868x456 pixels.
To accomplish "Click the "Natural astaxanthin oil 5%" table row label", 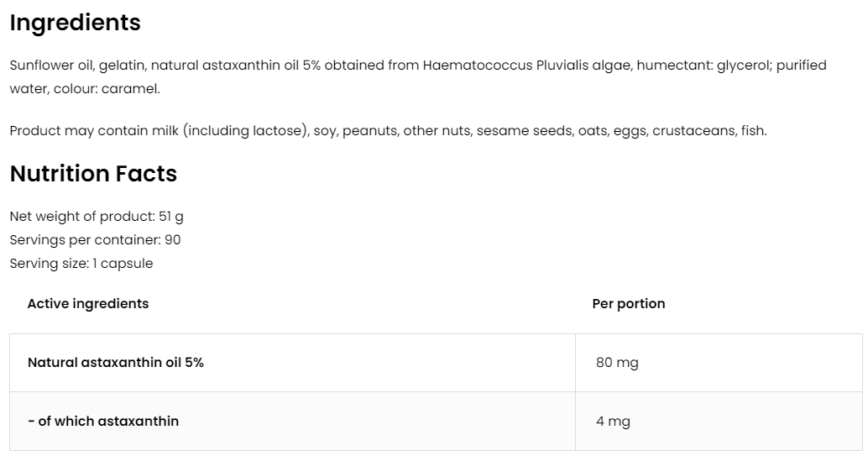I will coord(116,363).
